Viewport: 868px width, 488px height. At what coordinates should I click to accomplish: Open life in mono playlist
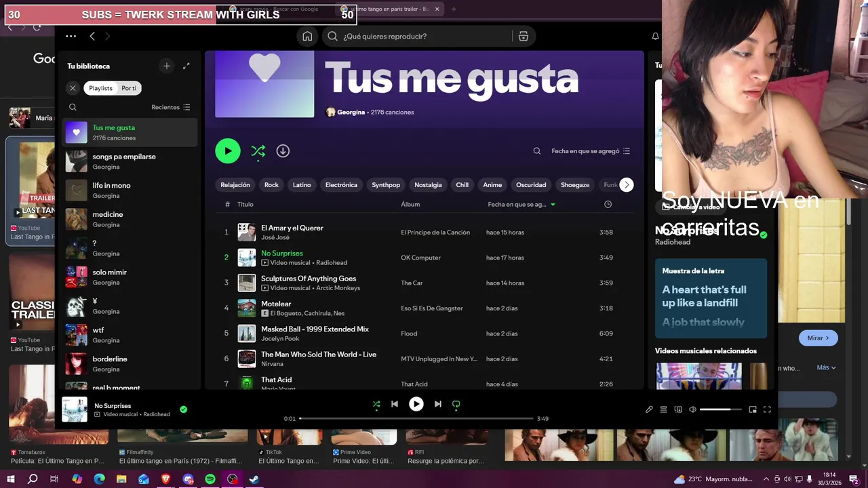click(x=130, y=190)
